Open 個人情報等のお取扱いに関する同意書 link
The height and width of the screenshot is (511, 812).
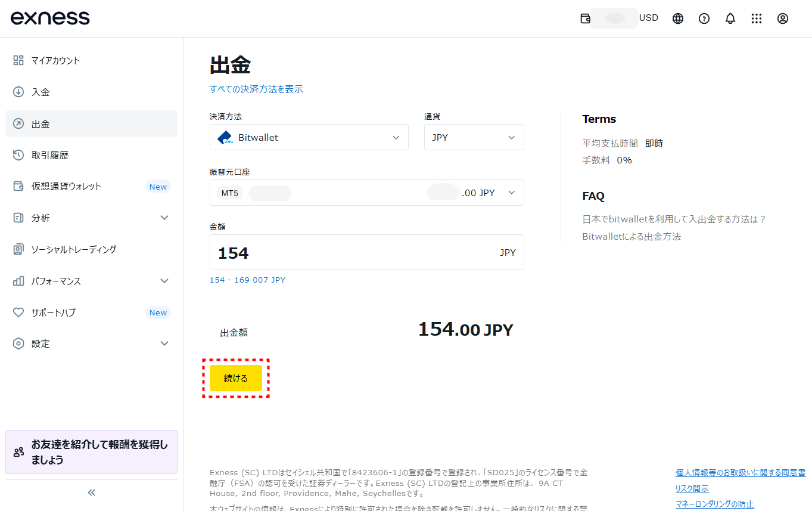click(x=741, y=472)
